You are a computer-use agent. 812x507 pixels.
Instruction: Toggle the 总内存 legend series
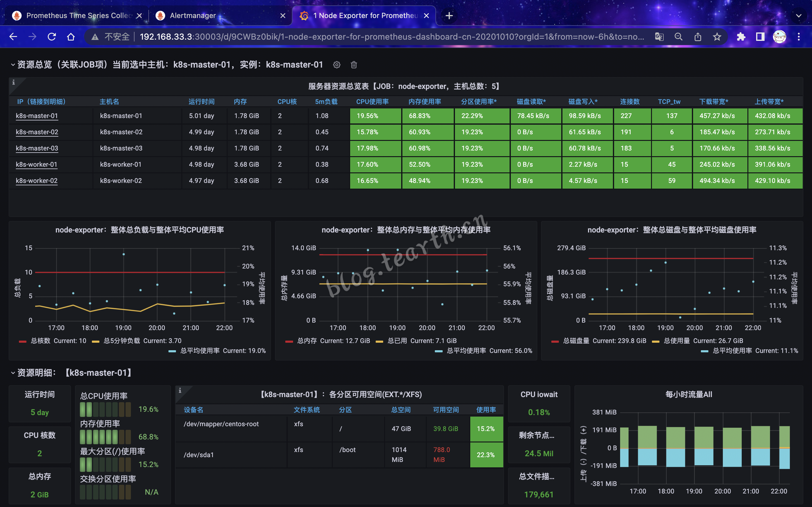point(307,341)
